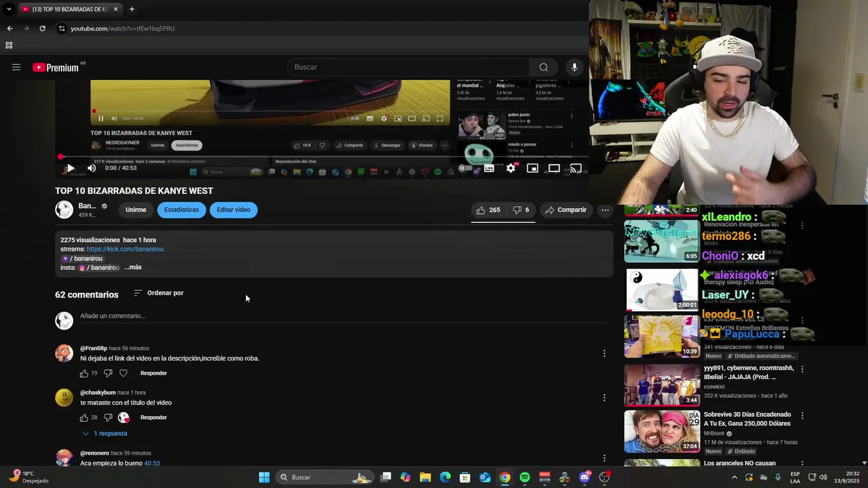Click the search magnifier button
This screenshot has width=868, height=488.
(543, 67)
